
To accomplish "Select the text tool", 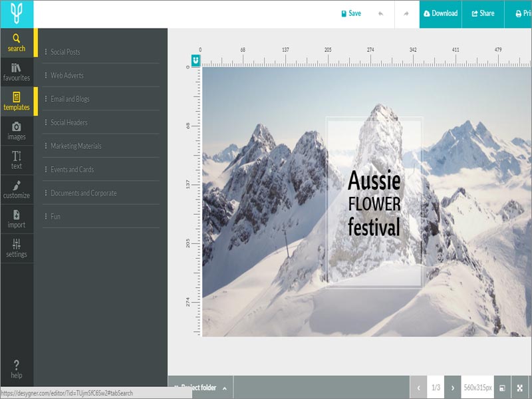I will point(17,160).
